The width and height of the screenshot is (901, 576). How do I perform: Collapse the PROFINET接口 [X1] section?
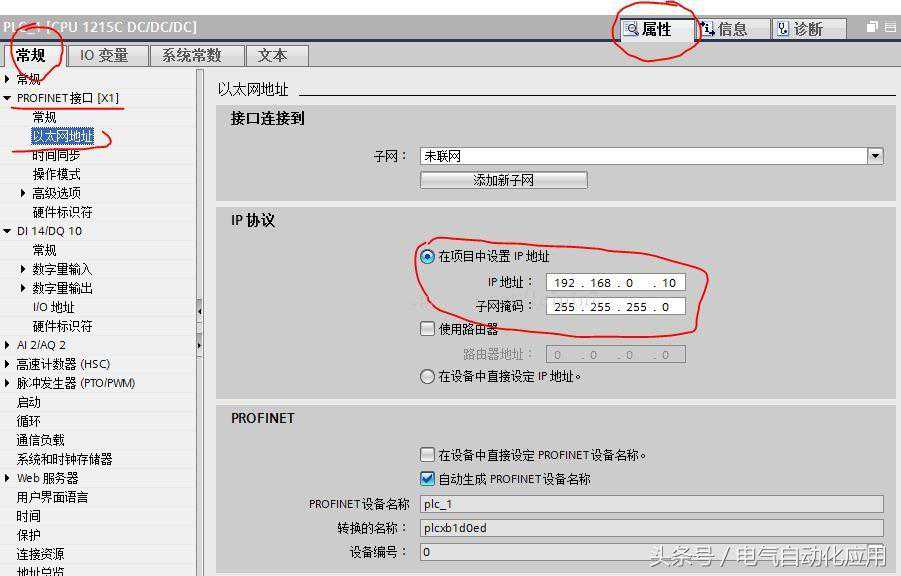click(x=8, y=97)
